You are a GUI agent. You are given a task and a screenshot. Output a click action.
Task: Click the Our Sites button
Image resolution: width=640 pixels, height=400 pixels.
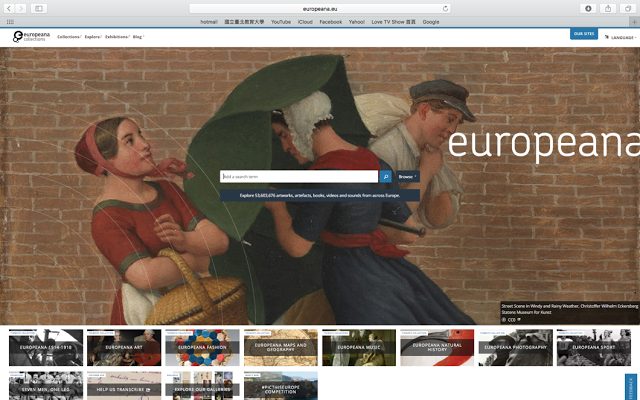pyautogui.click(x=584, y=34)
